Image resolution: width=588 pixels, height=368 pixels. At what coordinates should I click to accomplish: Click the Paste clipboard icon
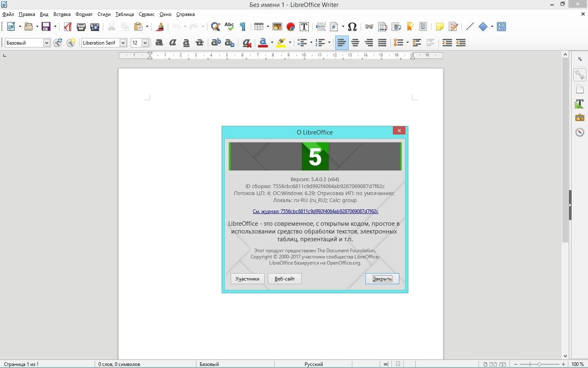[138, 27]
